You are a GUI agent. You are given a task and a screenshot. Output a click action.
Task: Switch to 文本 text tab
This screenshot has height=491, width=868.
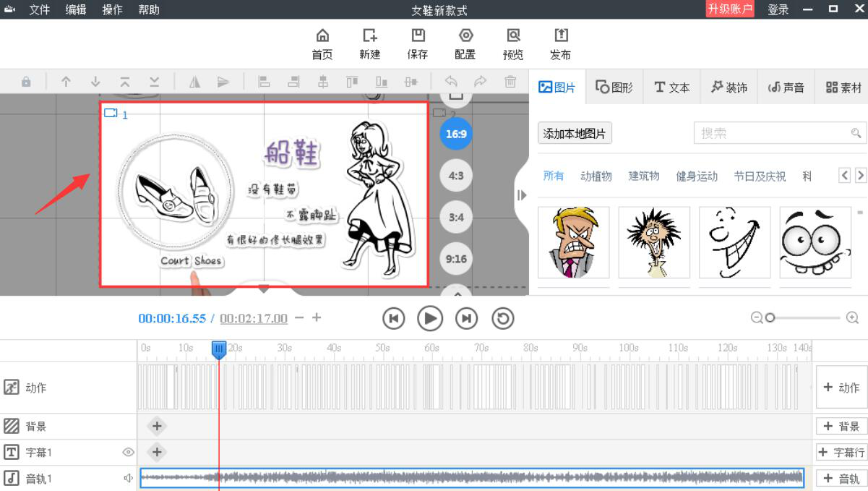[x=671, y=87]
